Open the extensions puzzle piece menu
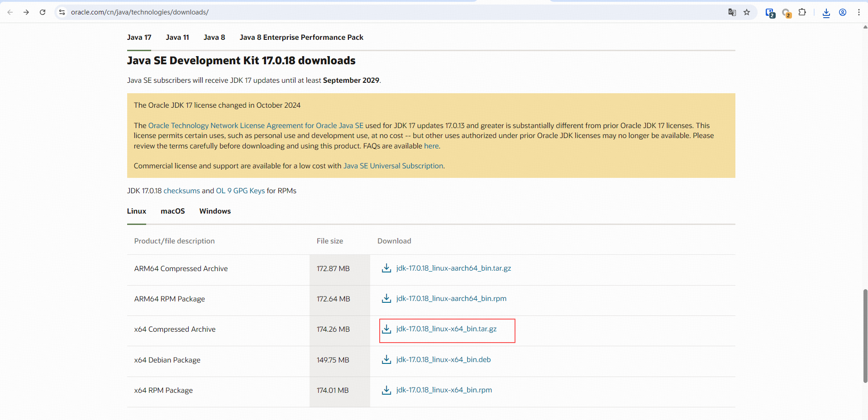Viewport: 868px width, 420px height. (x=802, y=12)
